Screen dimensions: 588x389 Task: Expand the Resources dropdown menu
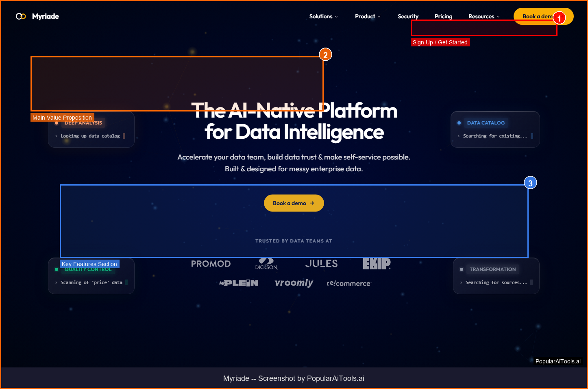(x=484, y=16)
